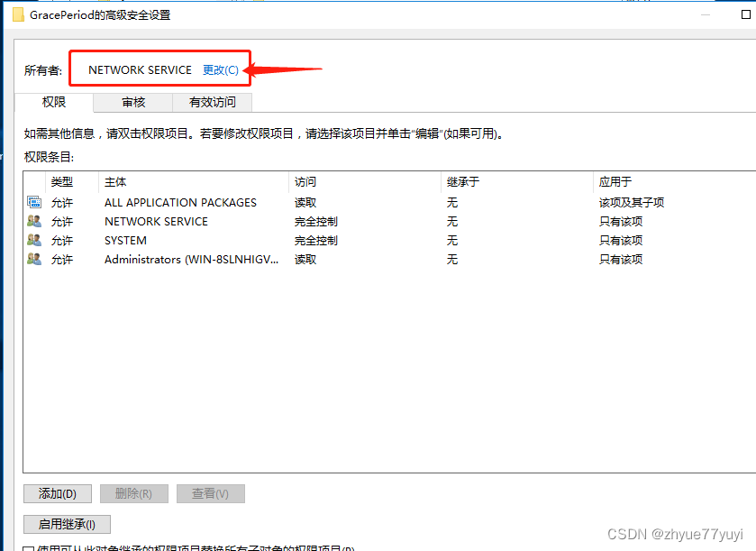Sort by the 应用于 column header
The height and width of the screenshot is (551, 756).
click(x=675, y=182)
